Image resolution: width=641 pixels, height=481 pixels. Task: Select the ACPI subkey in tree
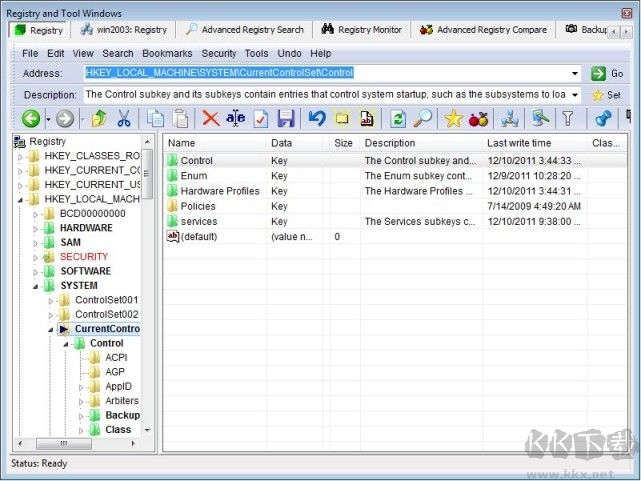pos(116,358)
